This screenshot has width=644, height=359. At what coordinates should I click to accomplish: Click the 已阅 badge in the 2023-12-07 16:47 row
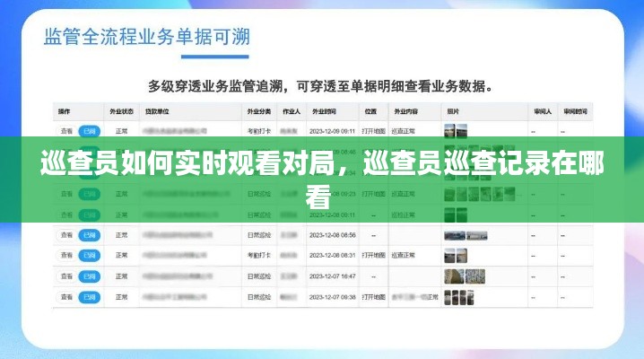click(90, 275)
